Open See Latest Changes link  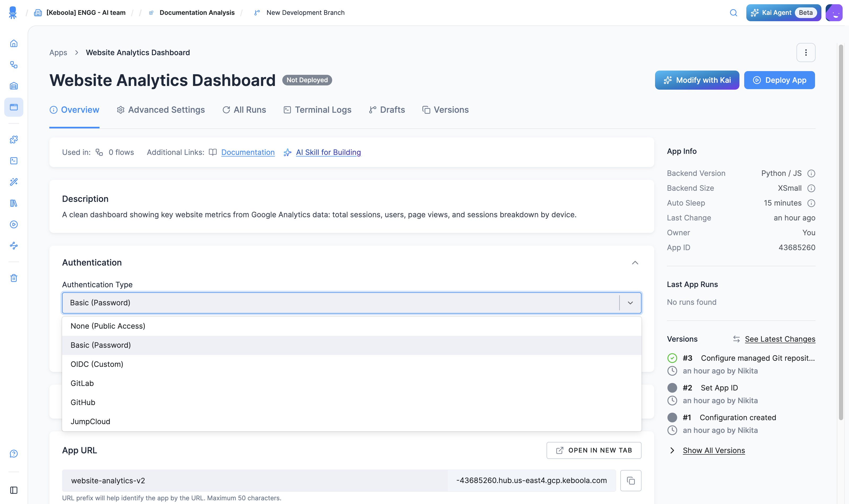click(x=780, y=339)
